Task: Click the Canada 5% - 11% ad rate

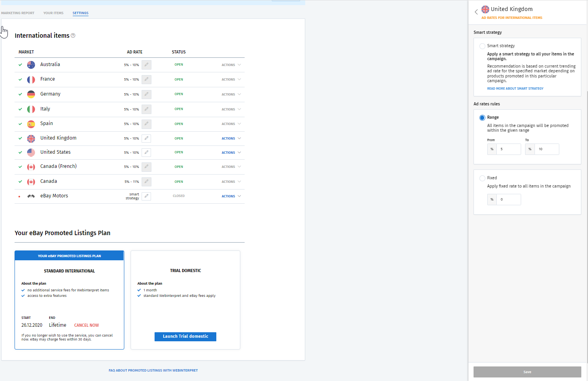Action: point(132,182)
